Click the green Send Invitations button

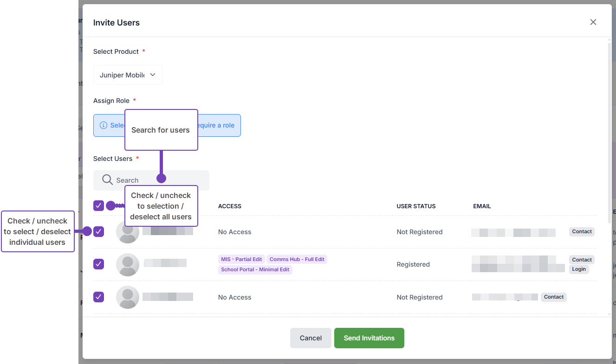(x=369, y=338)
